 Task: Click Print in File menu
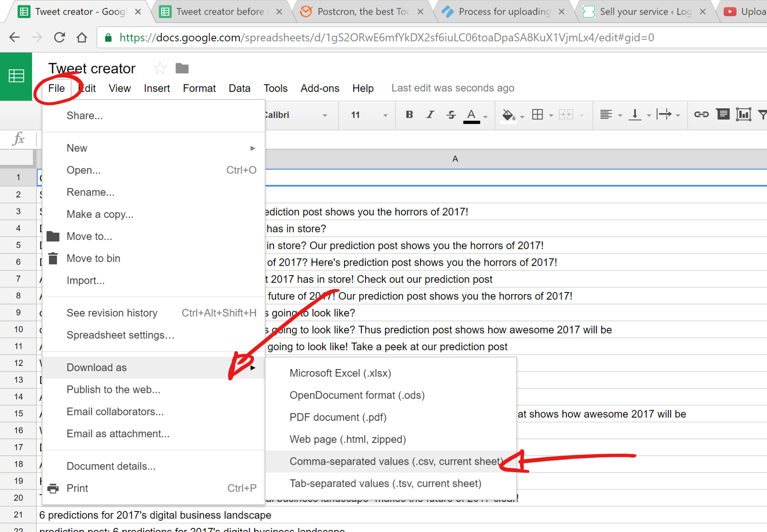[x=153, y=488]
